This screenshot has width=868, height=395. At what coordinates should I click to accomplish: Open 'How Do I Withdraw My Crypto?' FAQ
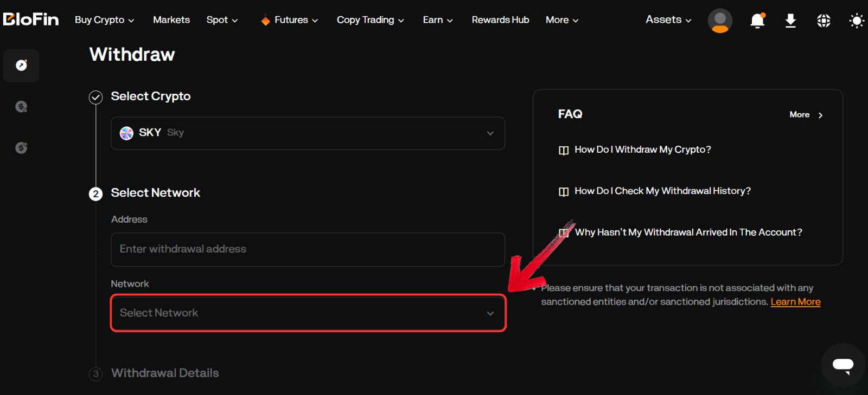point(642,150)
